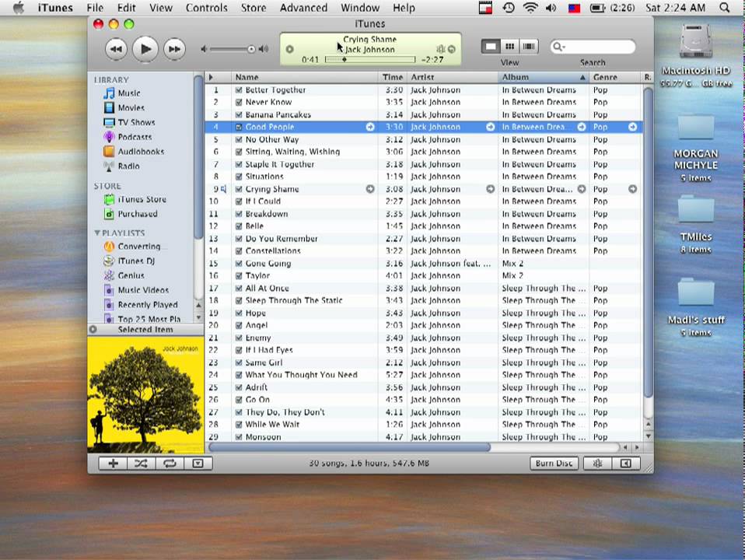The image size is (745, 560).
Task: Open the Controls menu
Action: point(207,8)
